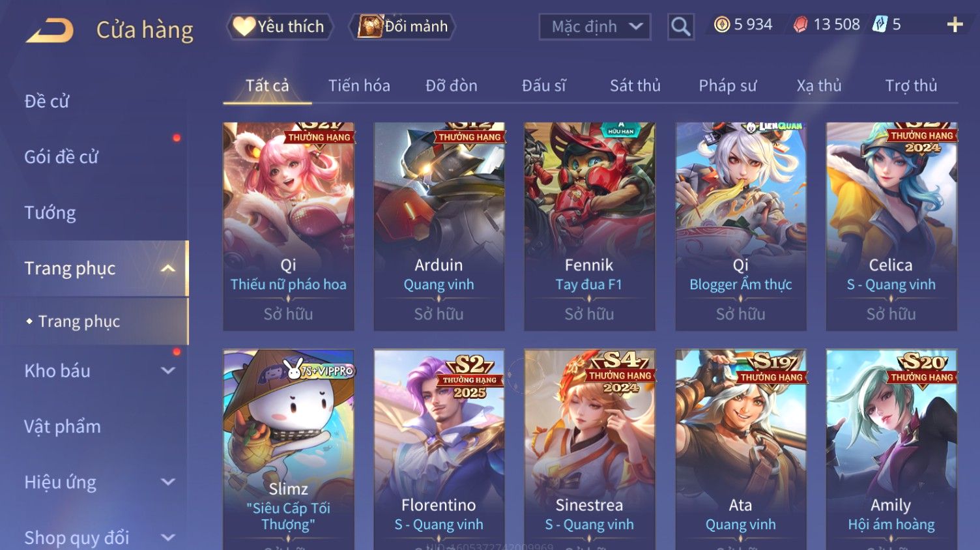Select the Pháp sư filter tab
980x550 pixels.
(727, 85)
